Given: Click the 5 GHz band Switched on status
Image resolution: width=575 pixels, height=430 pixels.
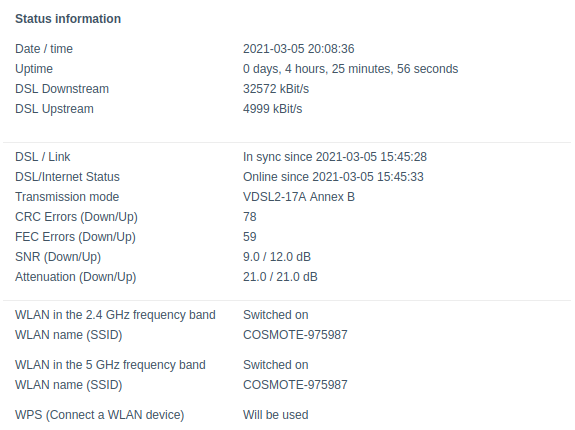Looking at the screenshot, I should (x=275, y=365).
